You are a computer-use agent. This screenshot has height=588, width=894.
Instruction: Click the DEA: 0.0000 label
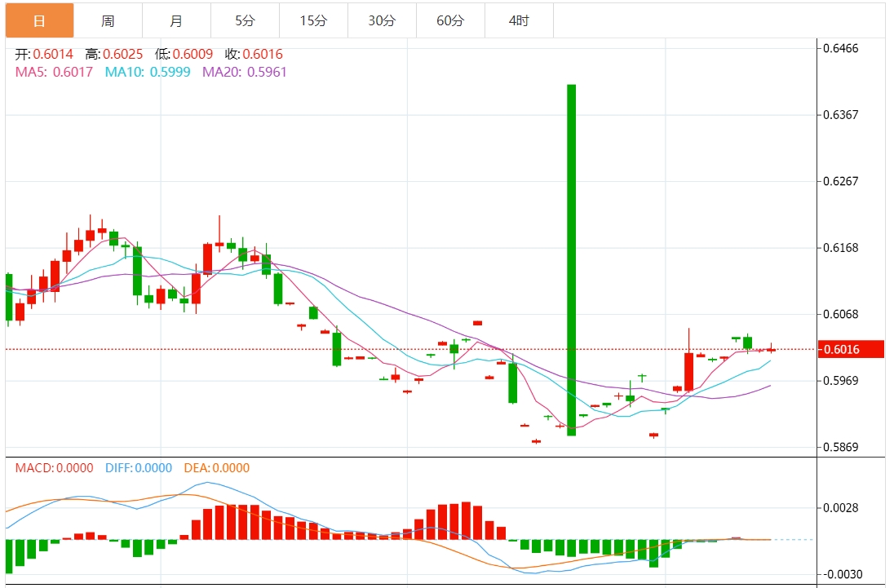[217, 468]
